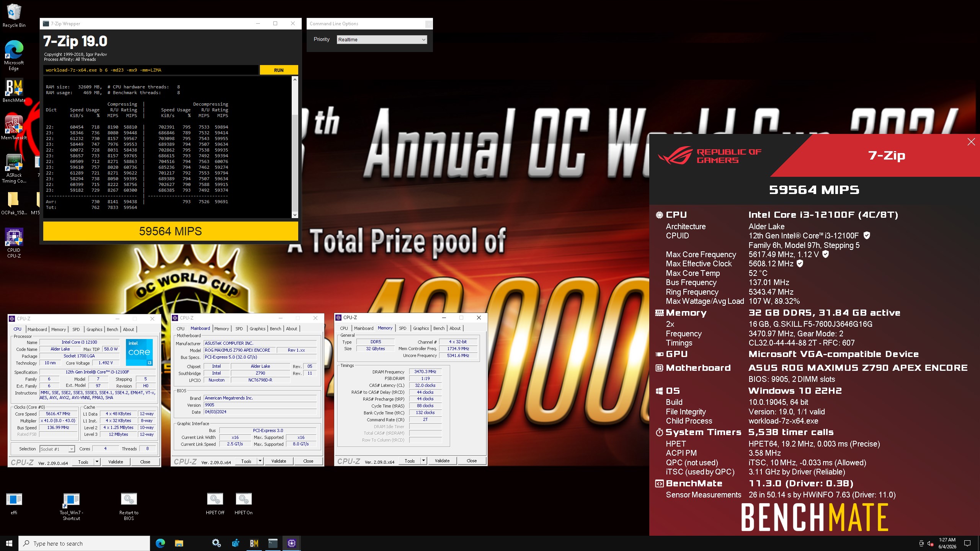Screen dimensions: 980x551
Task: Open the Bench tab in the first CPU-Z window
Action: pyautogui.click(x=112, y=329)
